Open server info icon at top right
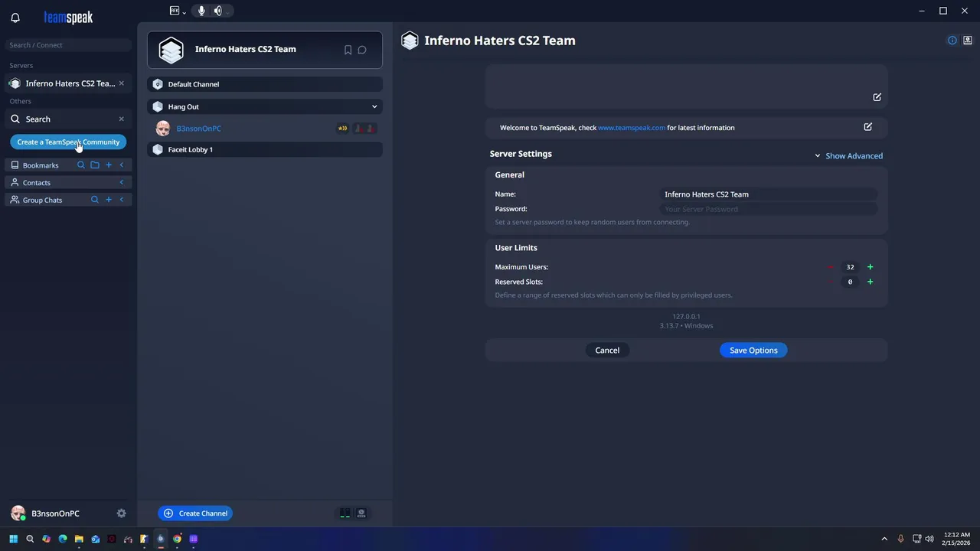980x551 pixels. coord(952,41)
